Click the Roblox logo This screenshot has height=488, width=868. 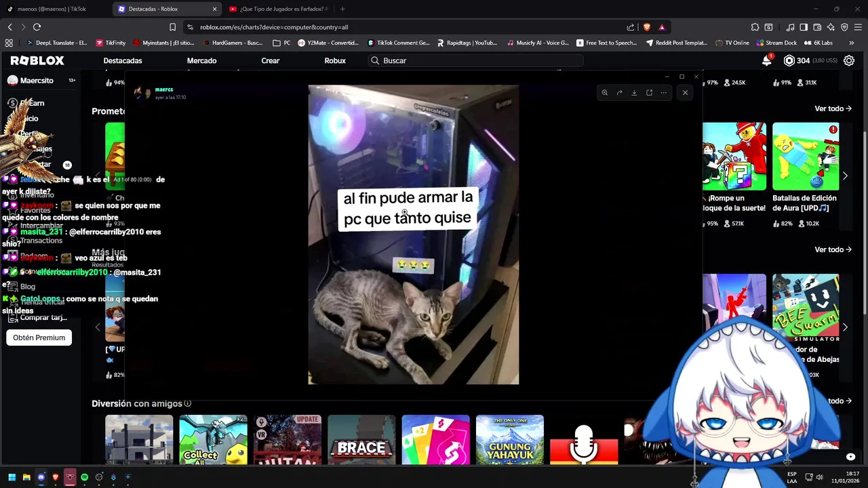(37, 60)
